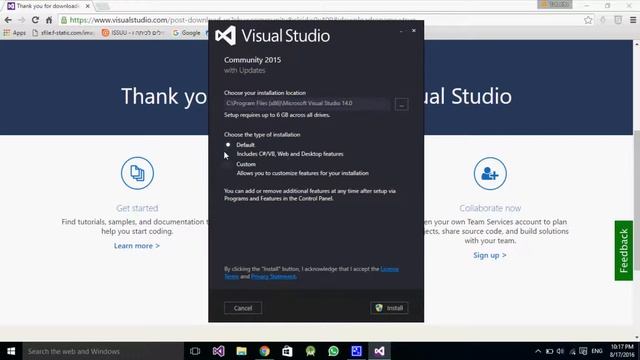Click the taskbar clock showing 10:17 PM
The height and width of the screenshot is (360, 640).
[x=622, y=351]
